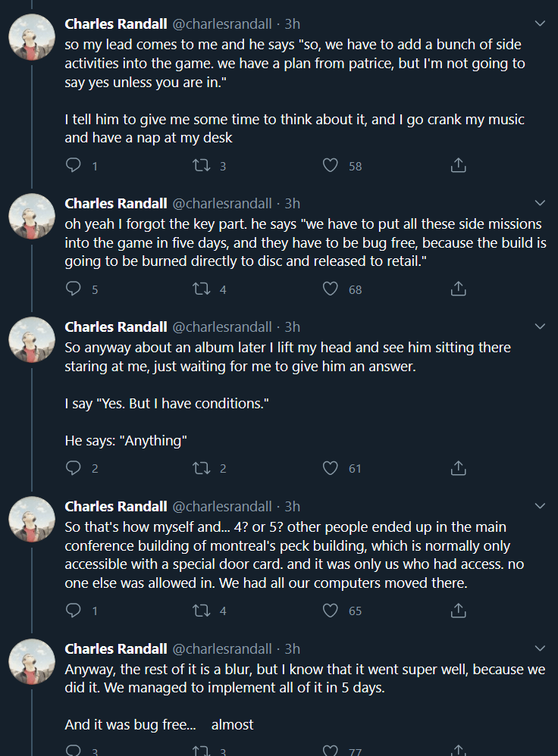Reply to the "five days" bug free tweet
558x756 pixels.
coord(74,289)
